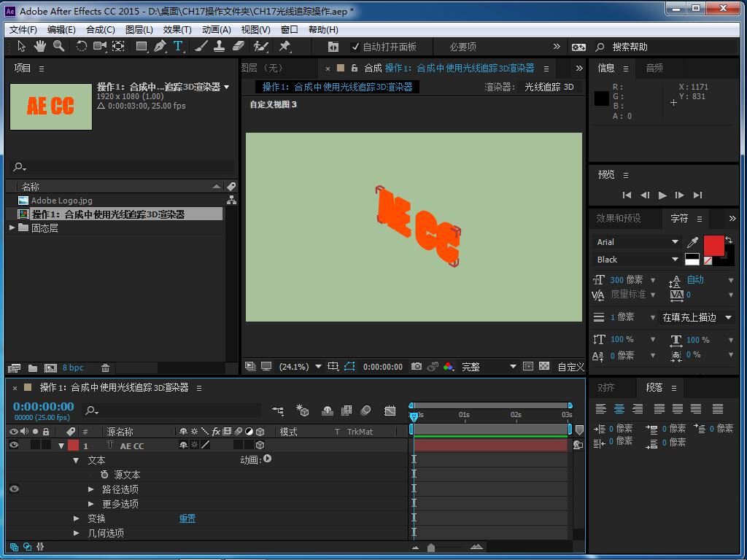Select the Brush tool
The height and width of the screenshot is (560, 747).
(x=201, y=46)
